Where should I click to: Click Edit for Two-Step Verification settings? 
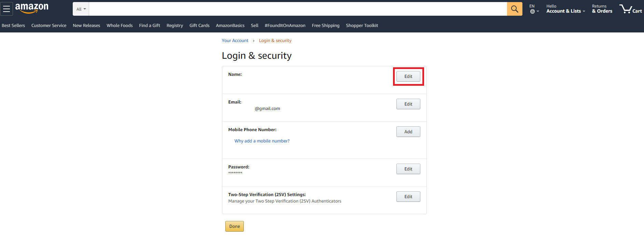point(408,196)
